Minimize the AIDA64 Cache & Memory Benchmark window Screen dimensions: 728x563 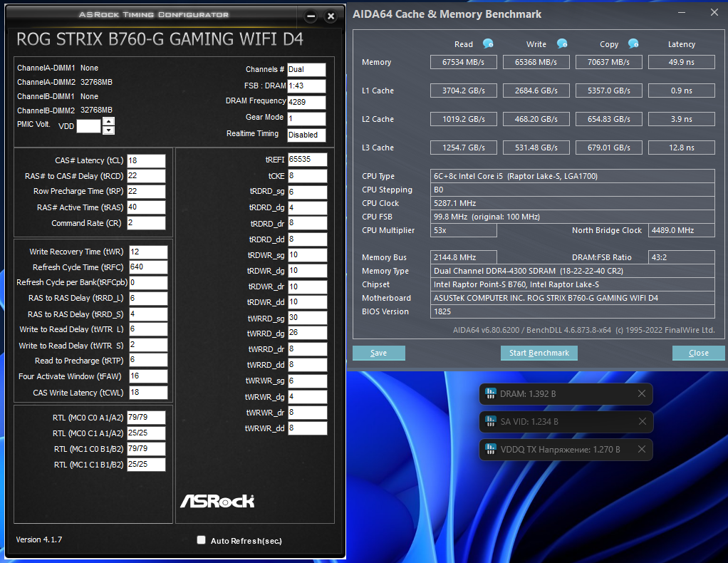point(681,13)
